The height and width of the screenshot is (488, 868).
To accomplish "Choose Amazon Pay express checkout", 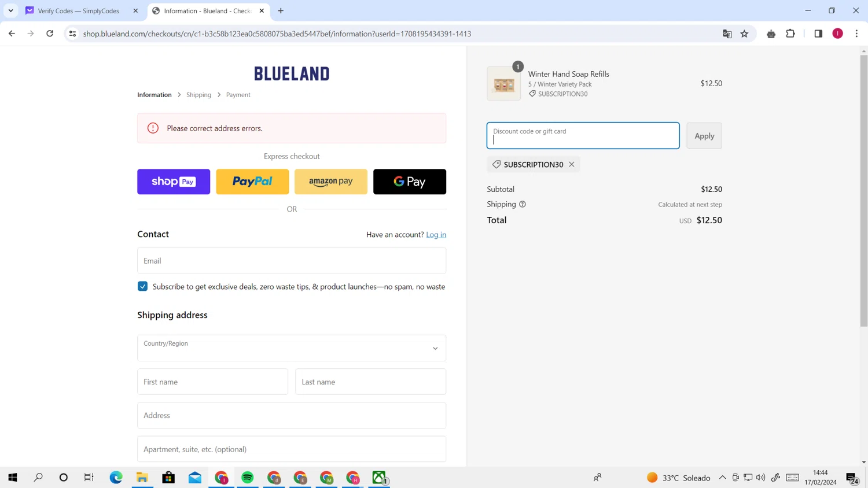I will coord(331,182).
